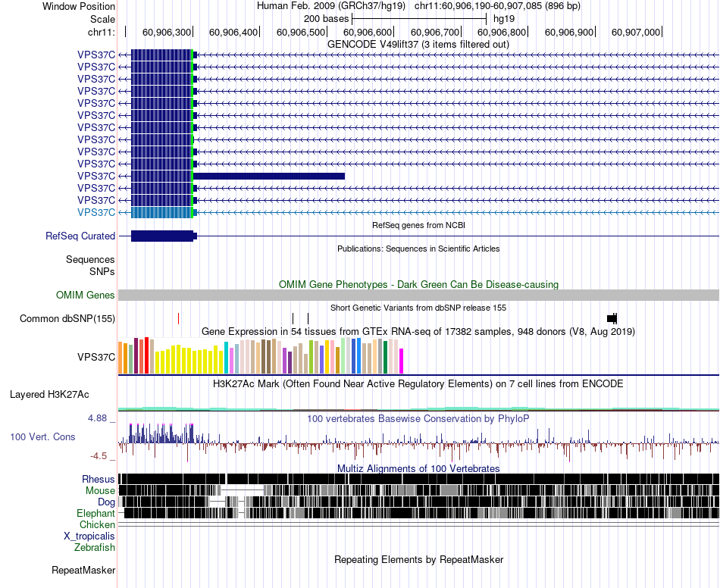The width and height of the screenshot is (720, 588).
Task: Open the RefSeq Curated track label
Action: 80,236
